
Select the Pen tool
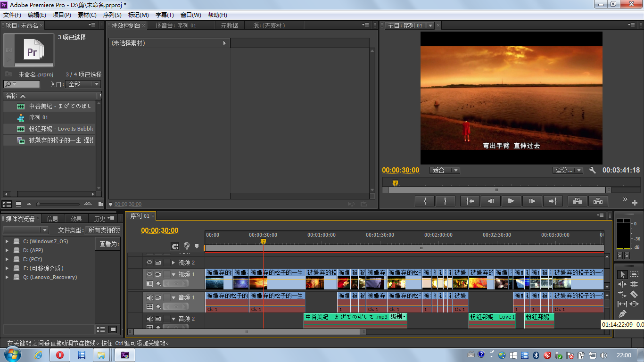coord(622,314)
